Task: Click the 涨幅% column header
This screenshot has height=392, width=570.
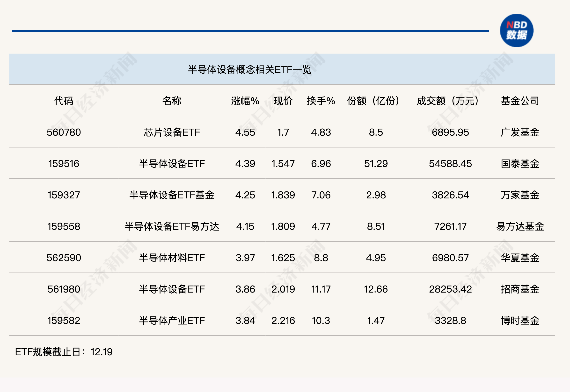Action: 245,101
